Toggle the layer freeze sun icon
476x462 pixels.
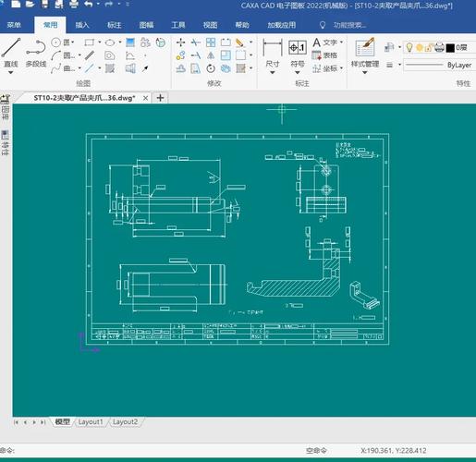coord(420,48)
